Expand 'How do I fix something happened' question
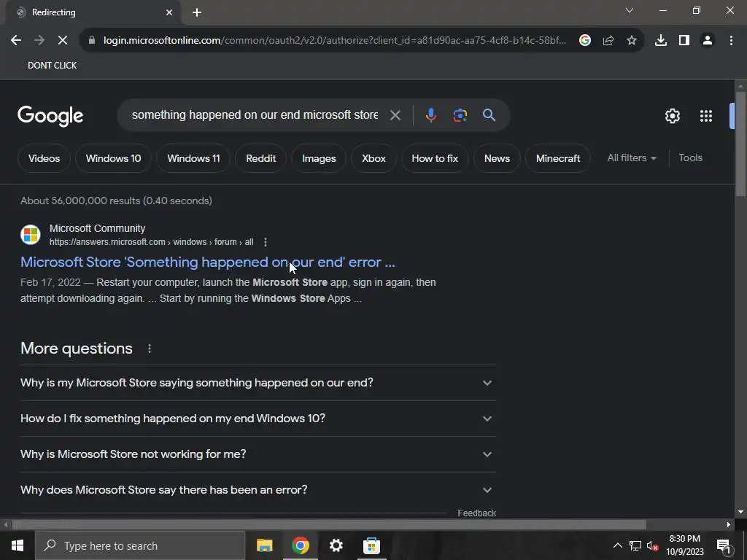The height and width of the screenshot is (560, 747). click(258, 419)
